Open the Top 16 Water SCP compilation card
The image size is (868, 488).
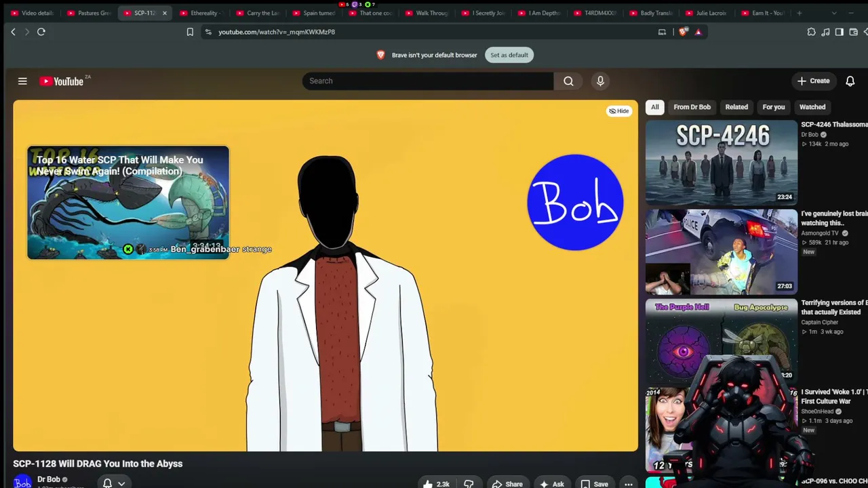pyautogui.click(x=128, y=203)
